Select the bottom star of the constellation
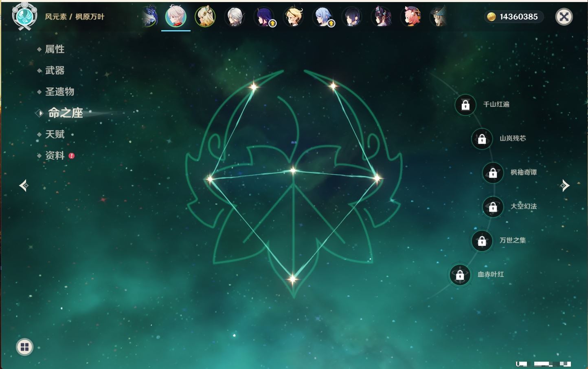 click(292, 279)
